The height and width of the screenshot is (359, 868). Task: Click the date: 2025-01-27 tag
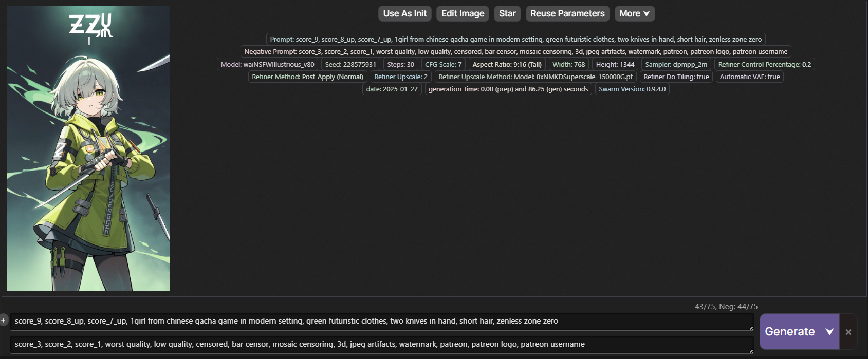[x=392, y=89]
